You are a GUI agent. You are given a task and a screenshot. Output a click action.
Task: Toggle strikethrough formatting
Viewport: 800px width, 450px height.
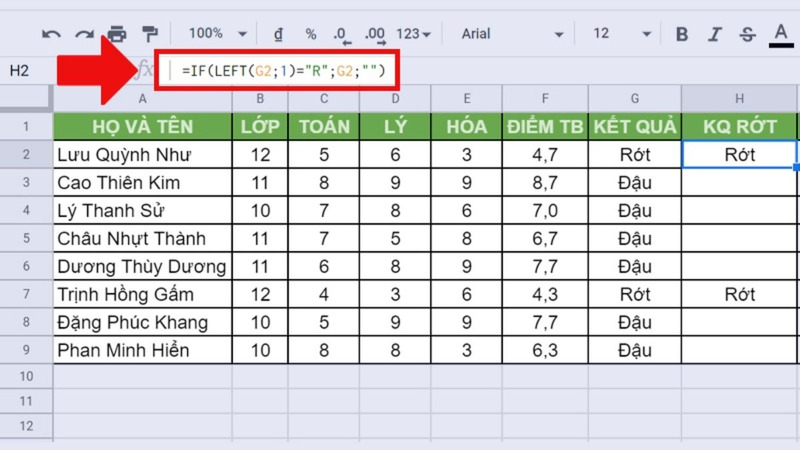coord(747,34)
